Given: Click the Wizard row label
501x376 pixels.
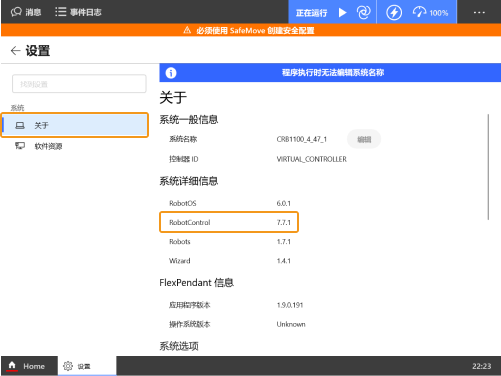Looking at the screenshot, I should pos(180,261).
